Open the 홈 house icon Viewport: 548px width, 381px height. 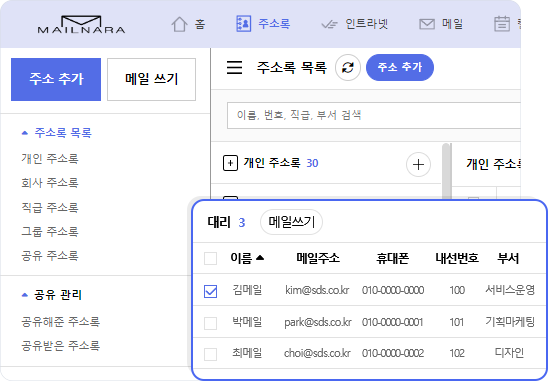[x=179, y=24]
